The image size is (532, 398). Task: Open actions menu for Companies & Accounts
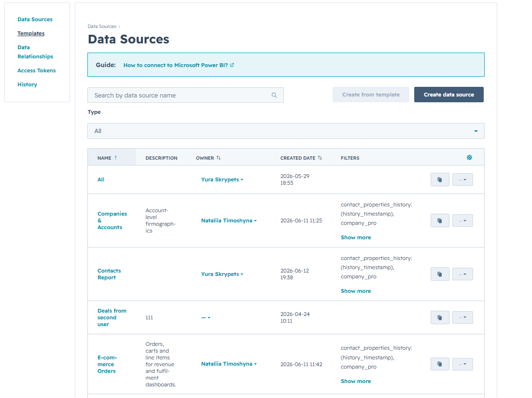462,220
